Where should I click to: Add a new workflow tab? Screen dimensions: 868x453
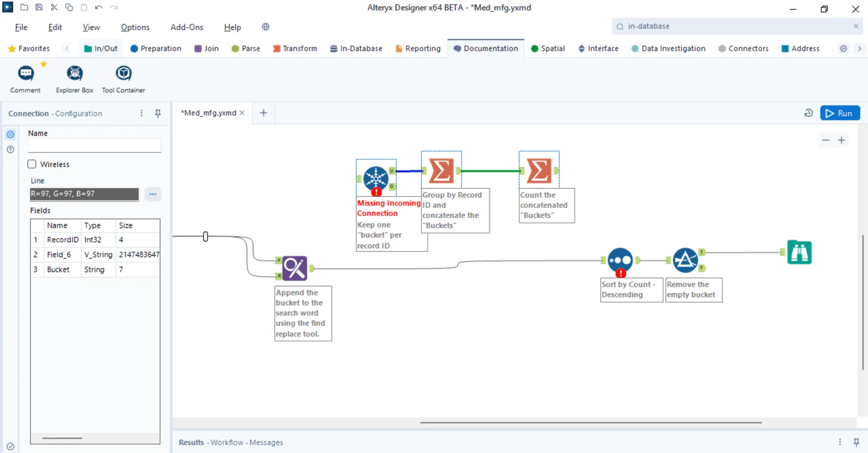pos(263,113)
